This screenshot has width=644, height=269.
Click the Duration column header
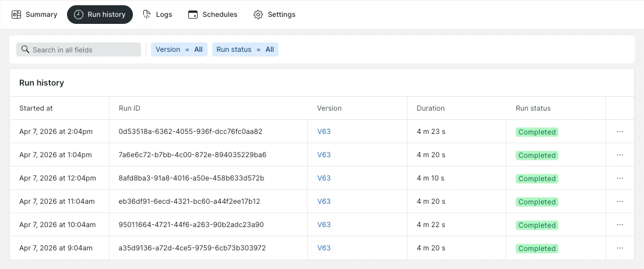click(431, 108)
